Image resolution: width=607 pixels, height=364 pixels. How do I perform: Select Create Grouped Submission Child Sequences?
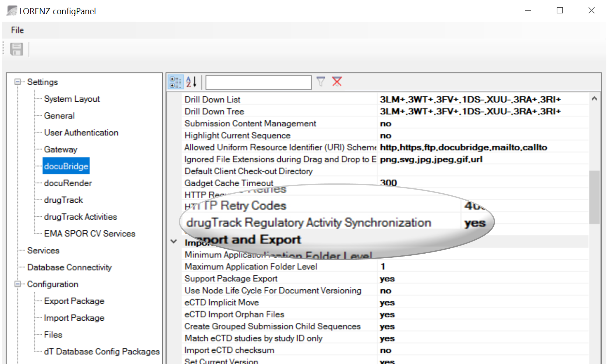coord(272,326)
